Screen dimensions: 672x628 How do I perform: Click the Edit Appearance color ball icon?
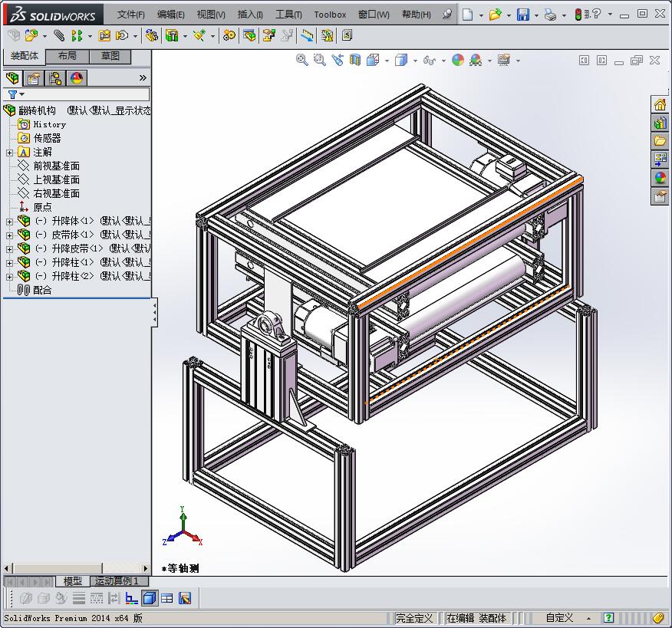(458, 60)
